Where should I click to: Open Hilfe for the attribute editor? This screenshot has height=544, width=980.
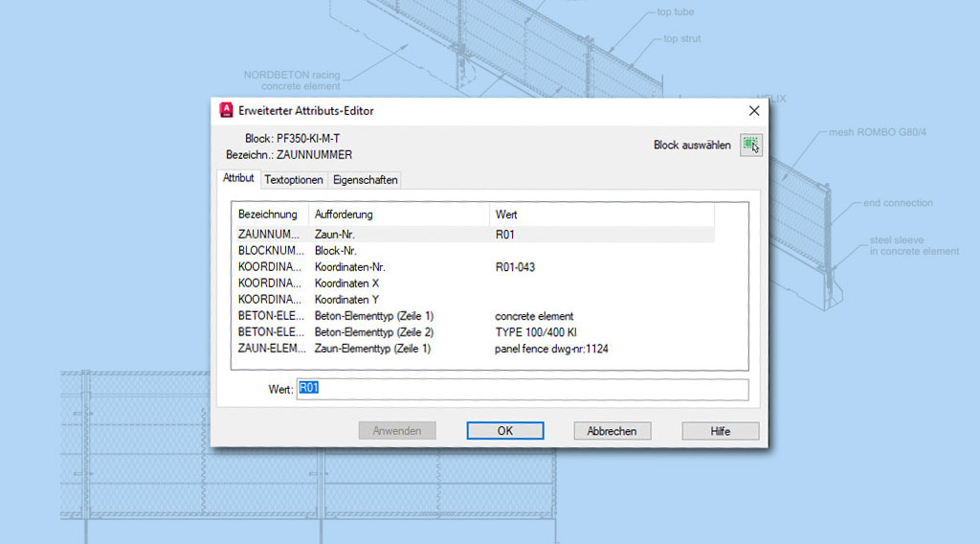click(720, 431)
